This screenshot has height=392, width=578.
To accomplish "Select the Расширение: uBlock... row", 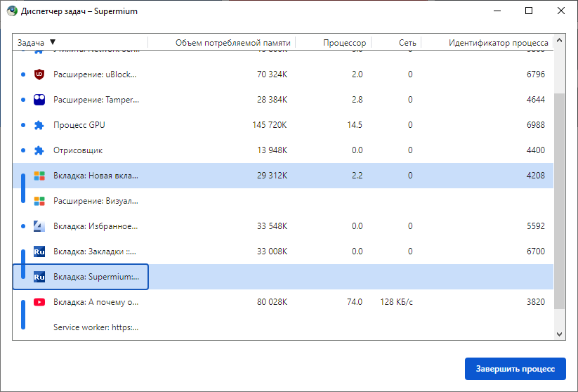I will [283, 74].
